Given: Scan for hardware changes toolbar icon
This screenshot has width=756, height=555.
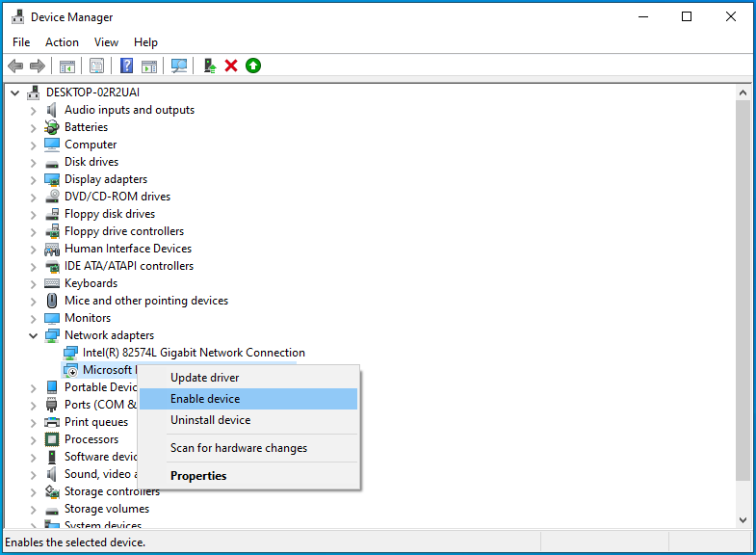Looking at the screenshot, I should tap(179, 66).
